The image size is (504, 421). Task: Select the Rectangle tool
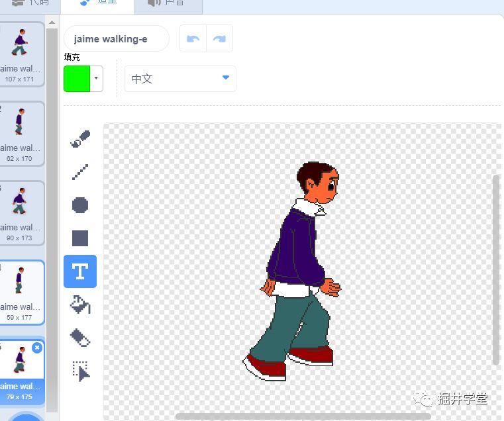click(80, 238)
